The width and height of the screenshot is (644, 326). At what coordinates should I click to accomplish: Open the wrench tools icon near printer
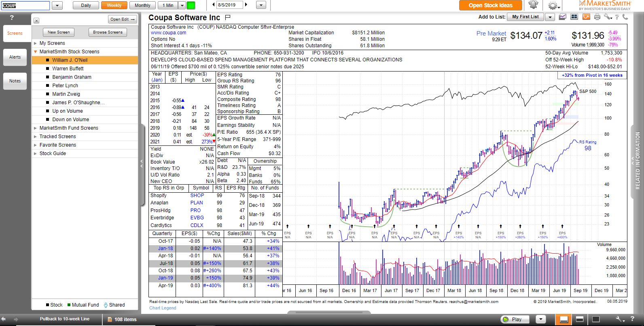[608, 17]
